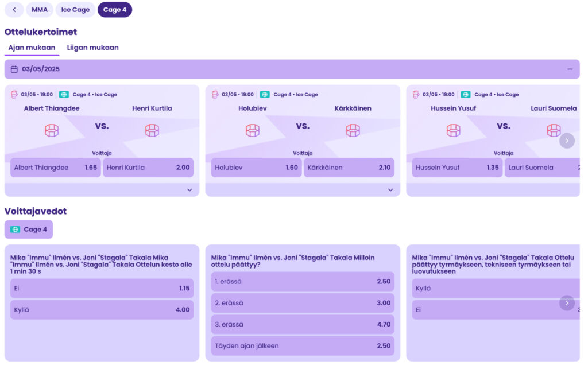The image size is (588, 377).
Task: Click Kärkkäinen's cage fighter icon
Action: coord(353,131)
